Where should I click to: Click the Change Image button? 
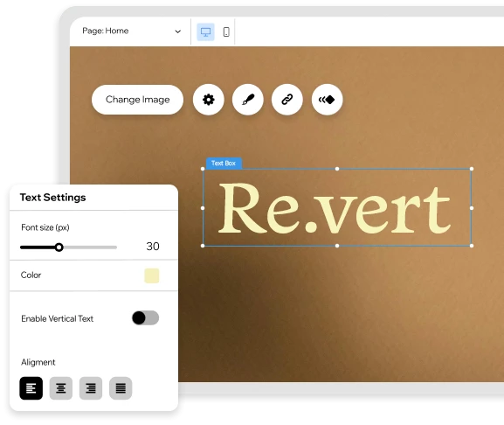[x=137, y=100]
